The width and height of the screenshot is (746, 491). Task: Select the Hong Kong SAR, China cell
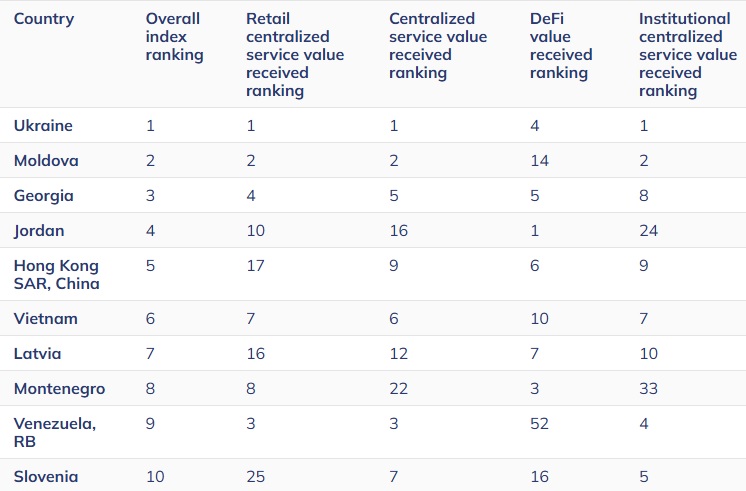(x=56, y=275)
